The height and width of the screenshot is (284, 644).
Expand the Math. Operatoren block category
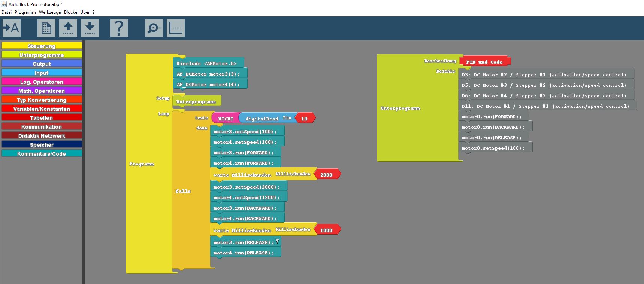pyautogui.click(x=42, y=91)
